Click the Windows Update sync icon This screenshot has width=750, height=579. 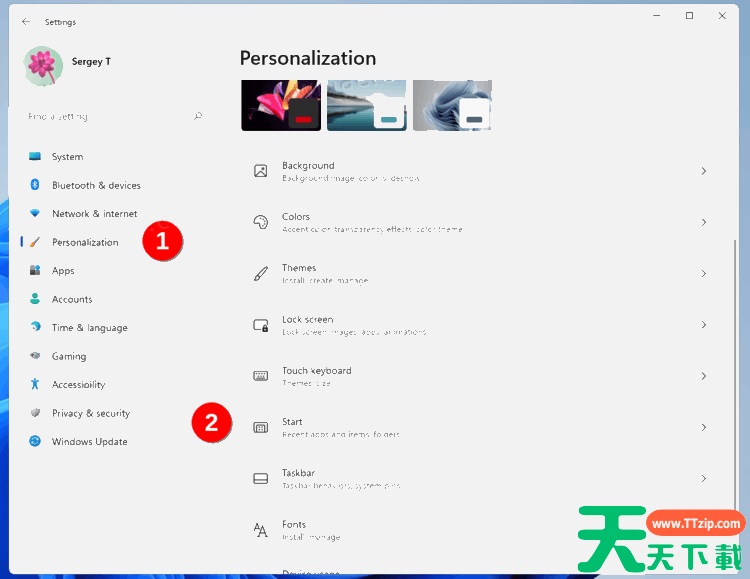35,441
